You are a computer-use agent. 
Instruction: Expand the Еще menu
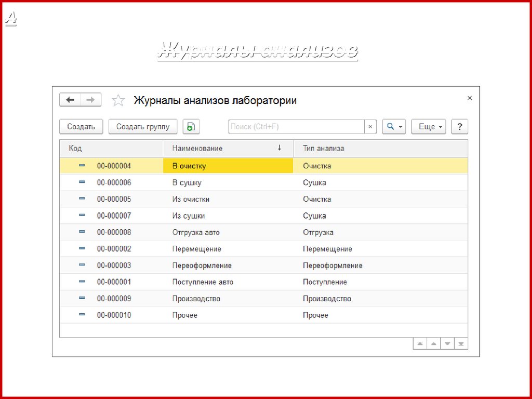428,127
